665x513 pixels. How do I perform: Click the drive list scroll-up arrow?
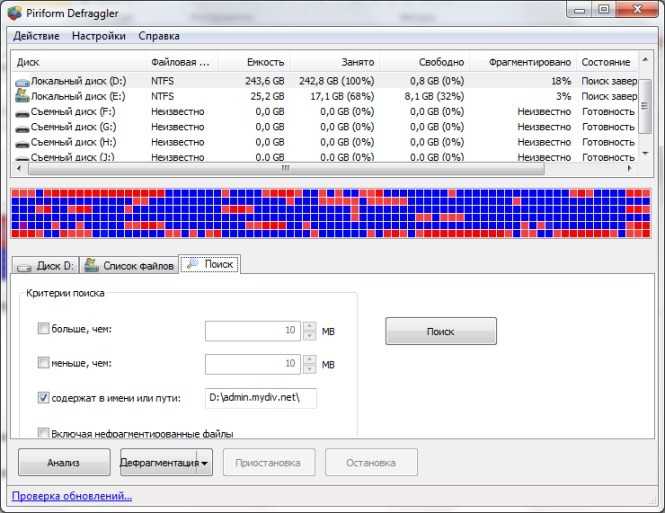click(x=645, y=59)
